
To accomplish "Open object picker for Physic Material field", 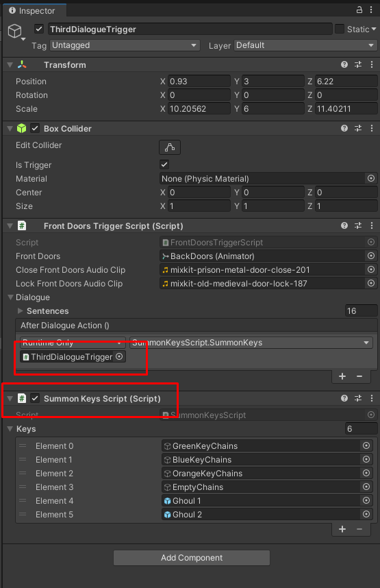I will click(x=371, y=178).
